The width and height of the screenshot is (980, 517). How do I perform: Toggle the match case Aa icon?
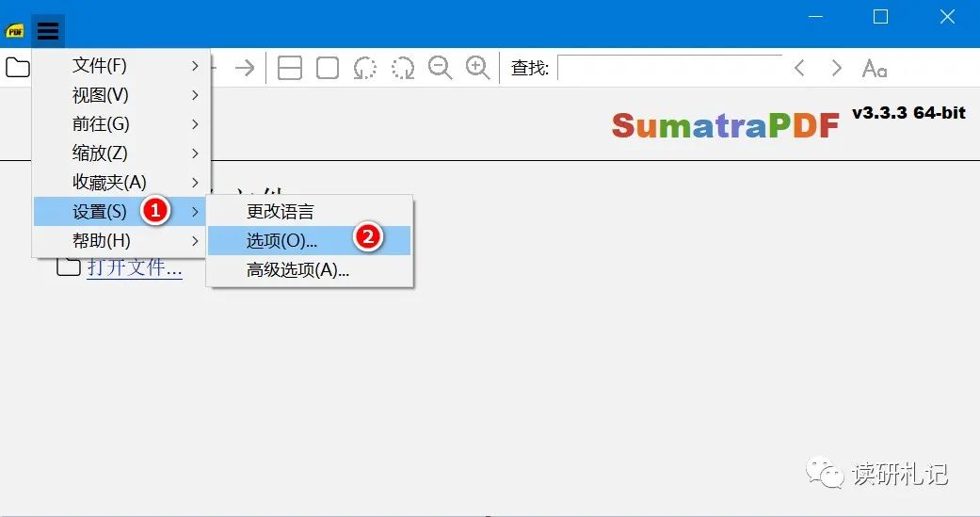(x=875, y=68)
